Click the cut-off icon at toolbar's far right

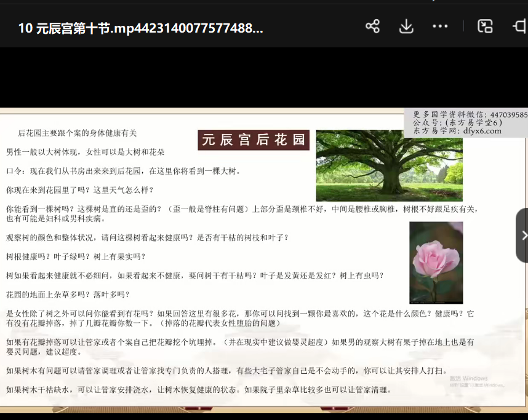tap(519, 26)
